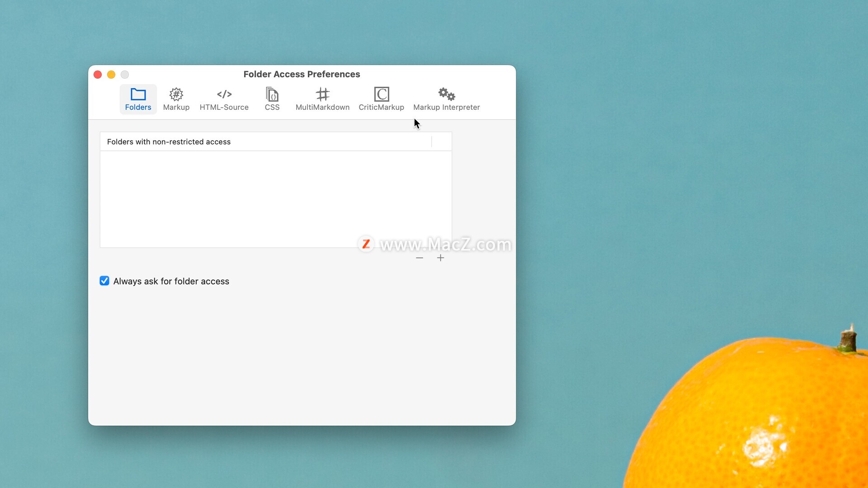Click the plus button to add a folder

click(x=440, y=258)
